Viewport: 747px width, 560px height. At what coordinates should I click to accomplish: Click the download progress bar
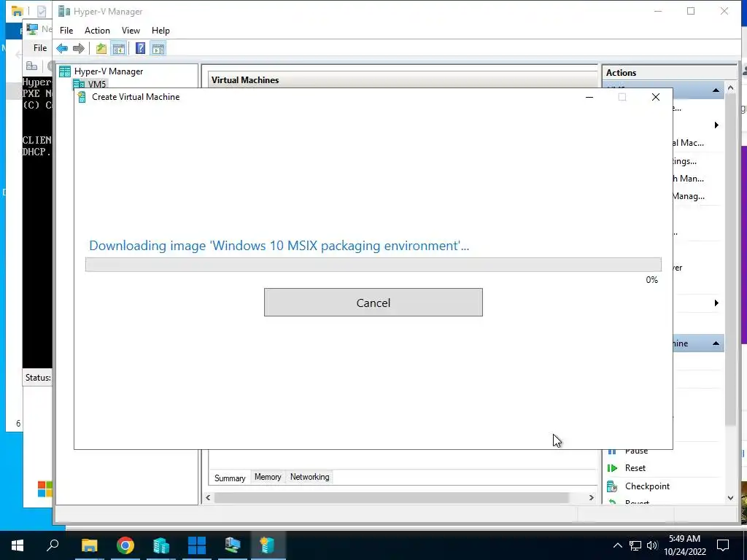(x=373, y=264)
